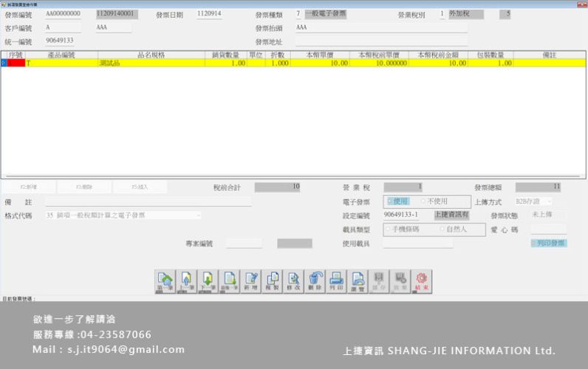Close the window with the red X button
The image size is (588, 369).
coord(582,4)
